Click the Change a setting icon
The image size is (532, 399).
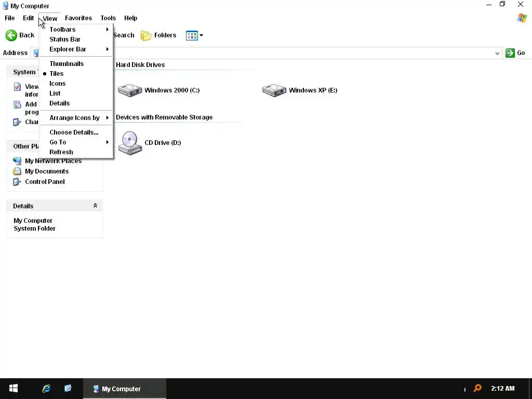17,122
